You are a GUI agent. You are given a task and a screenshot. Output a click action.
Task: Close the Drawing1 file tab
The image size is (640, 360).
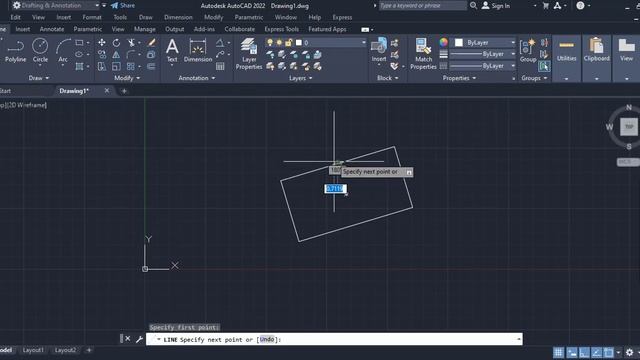(107, 91)
